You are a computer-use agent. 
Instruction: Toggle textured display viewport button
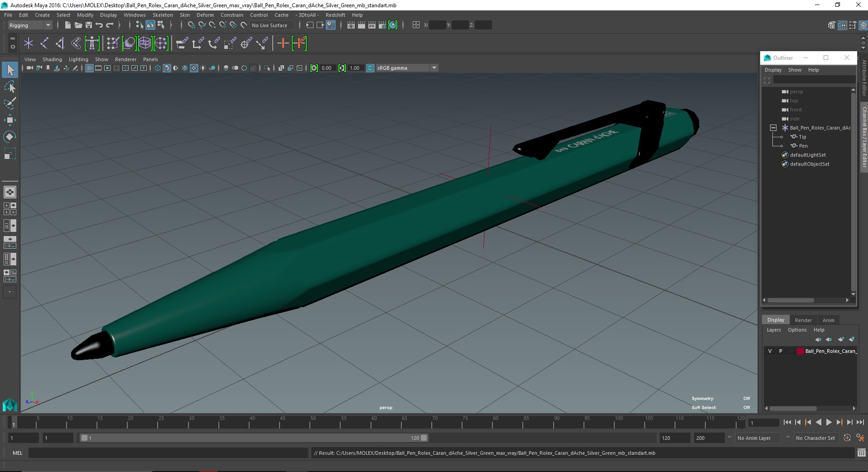(194, 68)
